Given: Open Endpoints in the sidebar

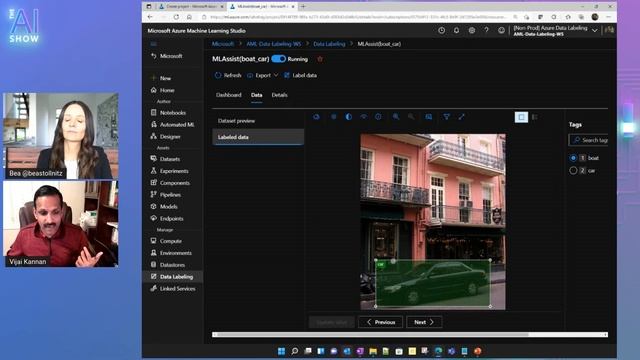Looking at the screenshot, I should pyautogui.click(x=167, y=218).
